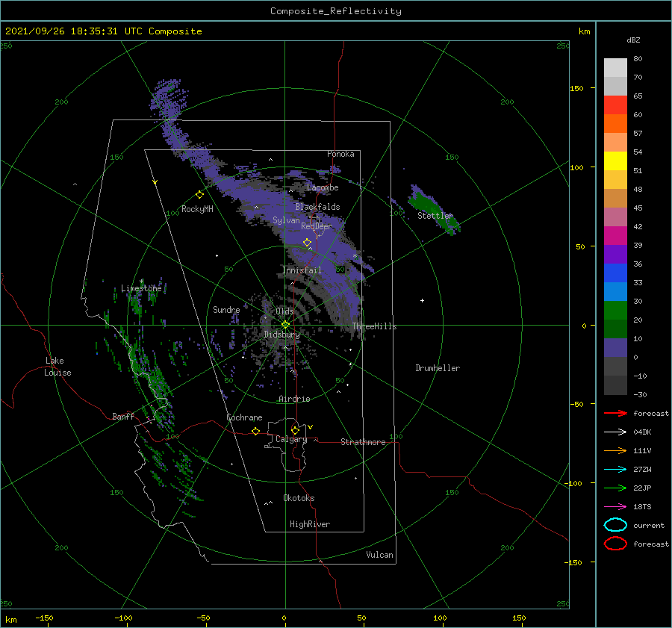Select the white 04DK arrow icon
This screenshot has height=628, width=672.
[x=615, y=432]
